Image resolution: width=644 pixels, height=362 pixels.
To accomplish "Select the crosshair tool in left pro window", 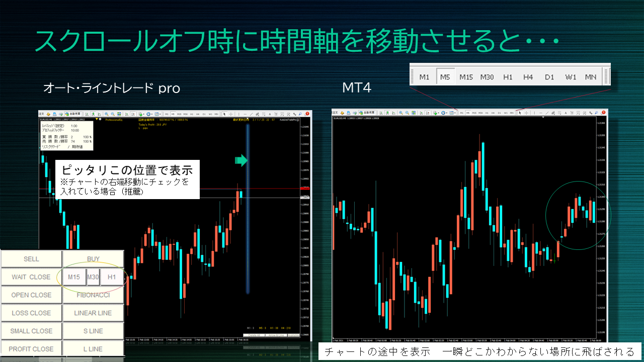I will (230, 114).
